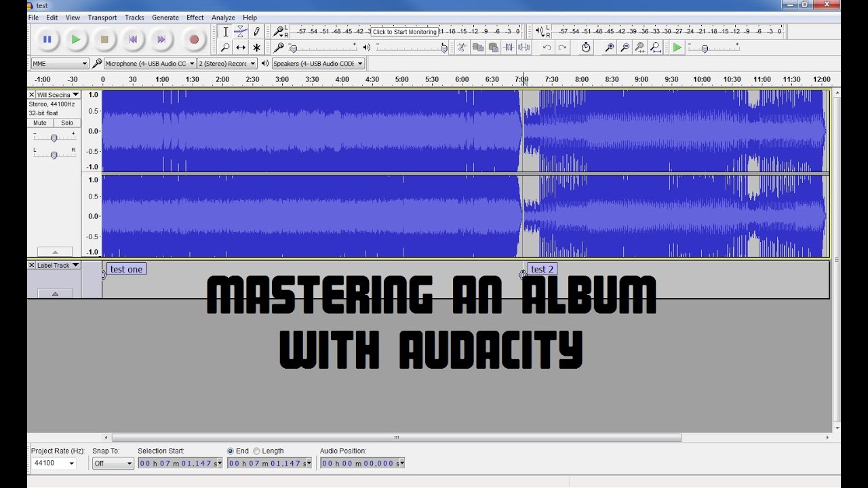Click the Cut scissors icon
868x488 pixels.
(462, 47)
